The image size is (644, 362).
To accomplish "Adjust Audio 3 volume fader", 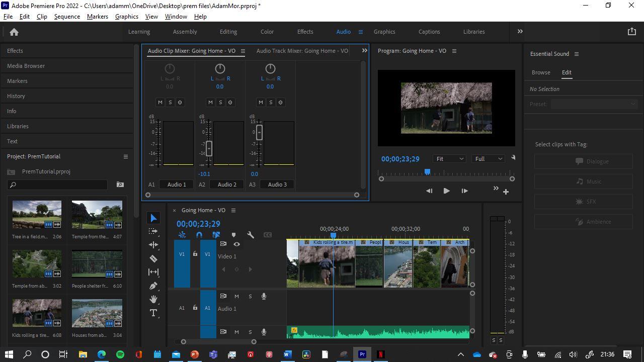I will coord(259,133).
